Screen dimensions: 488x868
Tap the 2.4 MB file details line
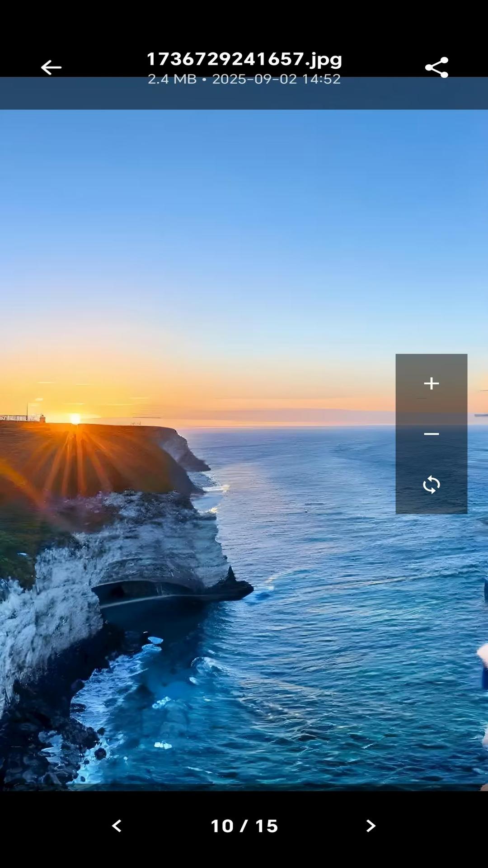pyautogui.click(x=244, y=79)
